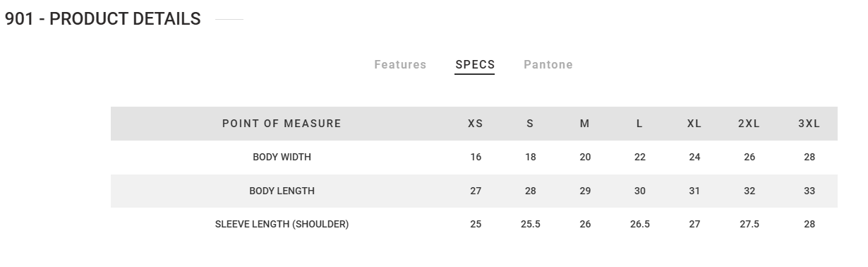Click the sleeve length value 25.5
The width and height of the screenshot is (868, 267).
click(x=531, y=225)
